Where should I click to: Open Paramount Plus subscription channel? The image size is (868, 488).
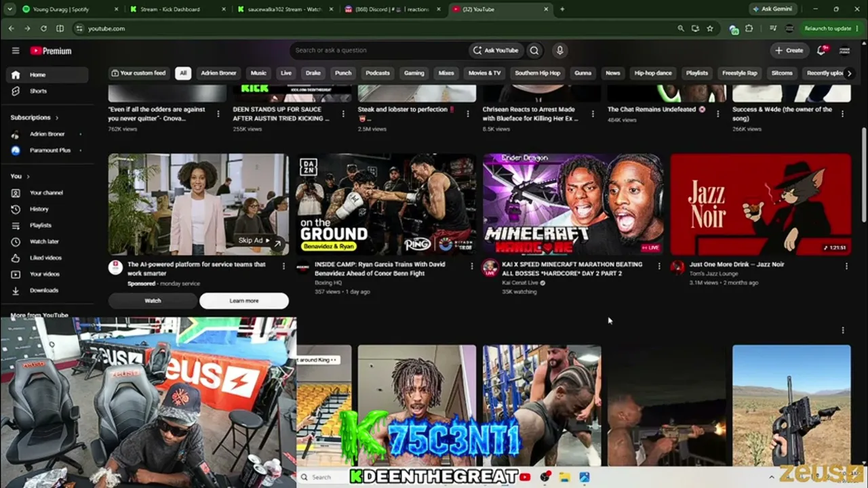click(x=50, y=150)
